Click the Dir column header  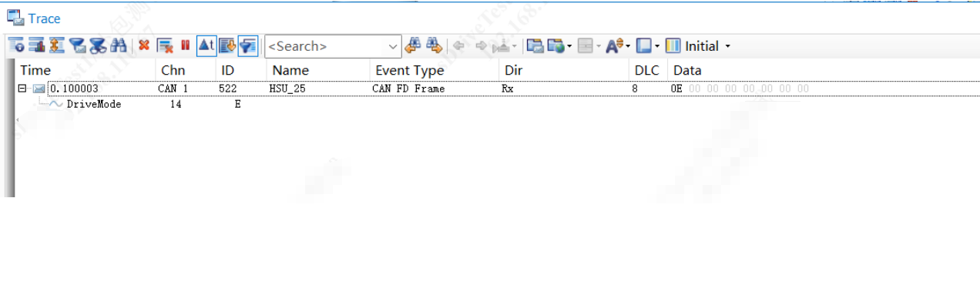pyautogui.click(x=513, y=70)
